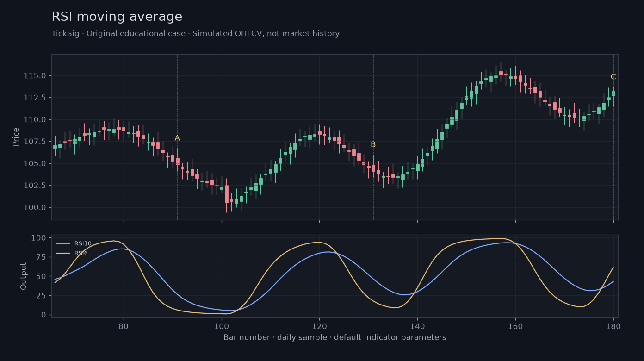Click x-axis tick label 100
Image resolution: width=644 pixels, height=361 pixels.
[222, 326]
